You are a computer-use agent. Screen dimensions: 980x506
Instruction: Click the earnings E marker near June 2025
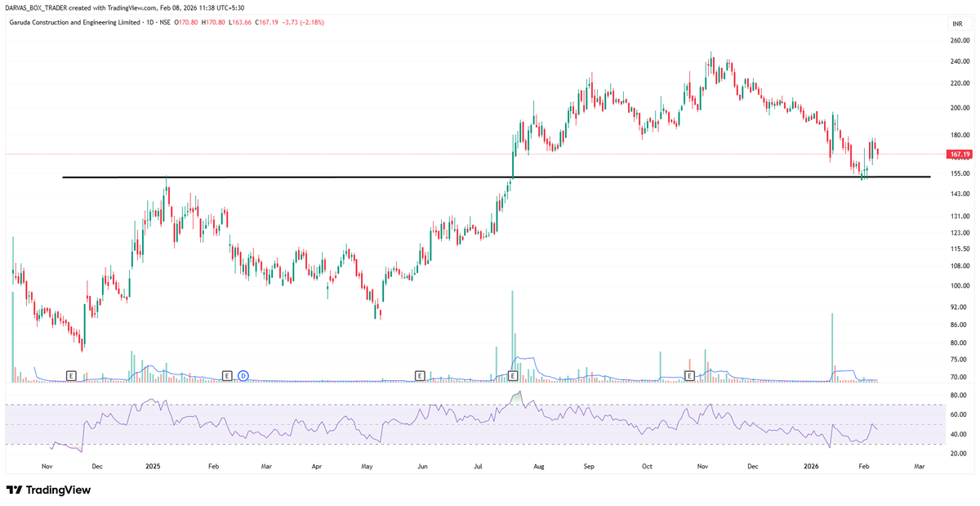coord(420,375)
